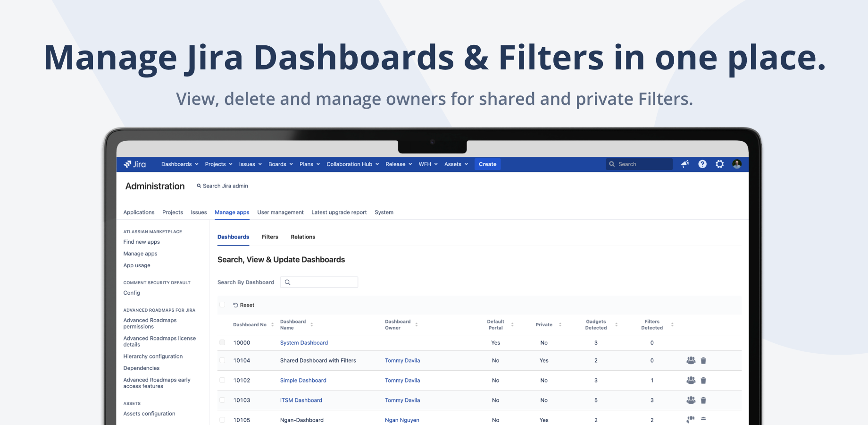The width and height of the screenshot is (868, 425).
Task: Open the user profile avatar
Action: tap(737, 164)
